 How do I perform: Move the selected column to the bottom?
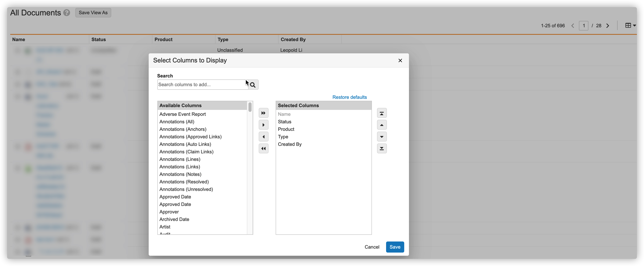pyautogui.click(x=382, y=148)
